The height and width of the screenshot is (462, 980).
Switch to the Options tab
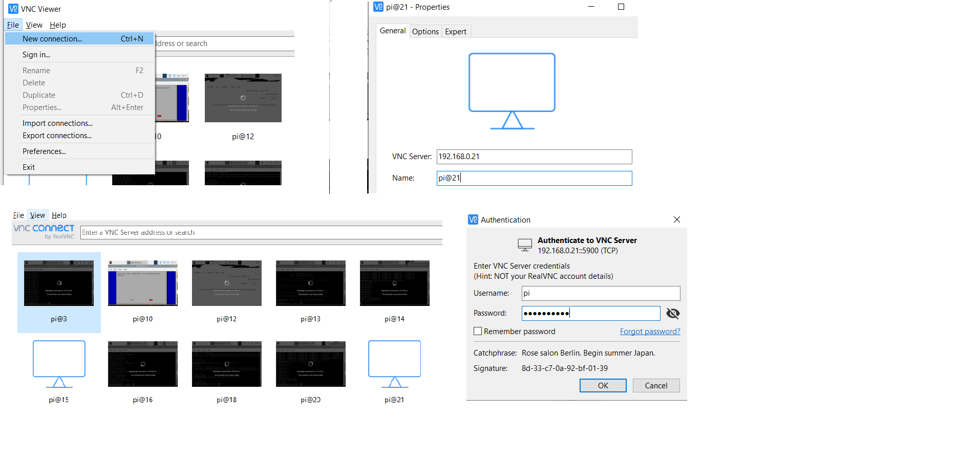pyautogui.click(x=425, y=32)
